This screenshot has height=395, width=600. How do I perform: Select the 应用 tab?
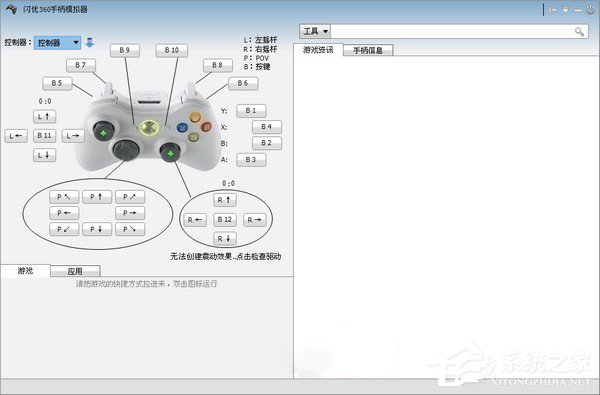click(75, 271)
